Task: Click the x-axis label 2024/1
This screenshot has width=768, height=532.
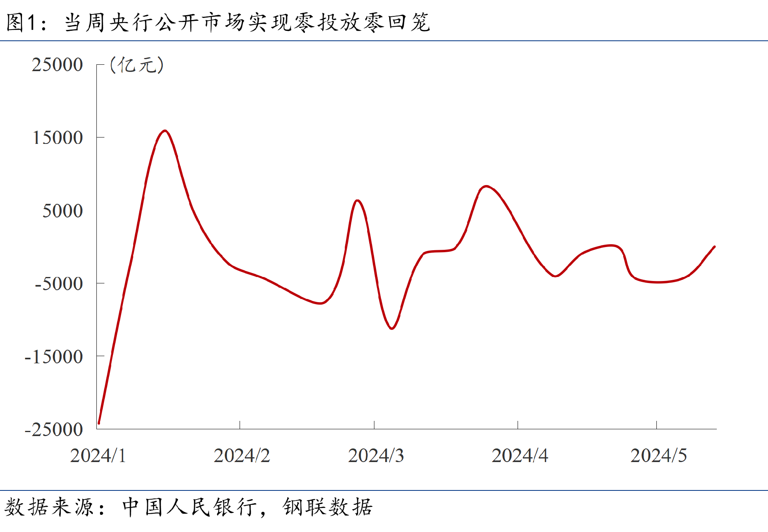Action: (98, 456)
